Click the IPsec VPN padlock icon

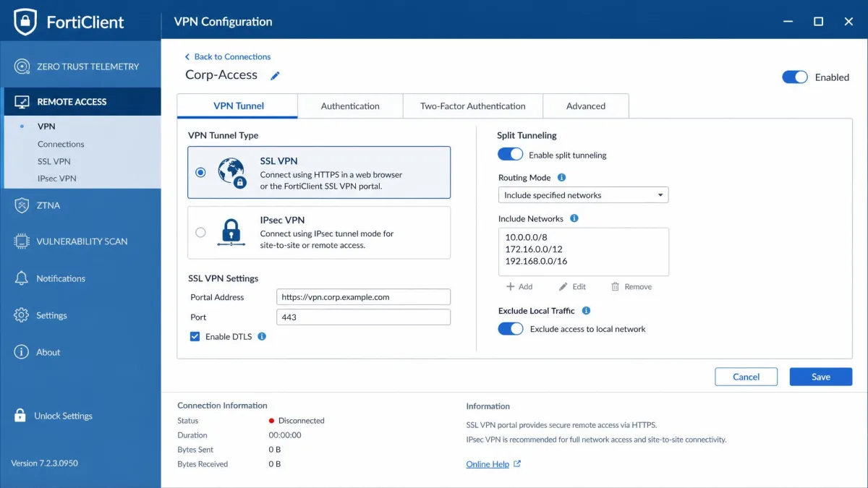(231, 233)
